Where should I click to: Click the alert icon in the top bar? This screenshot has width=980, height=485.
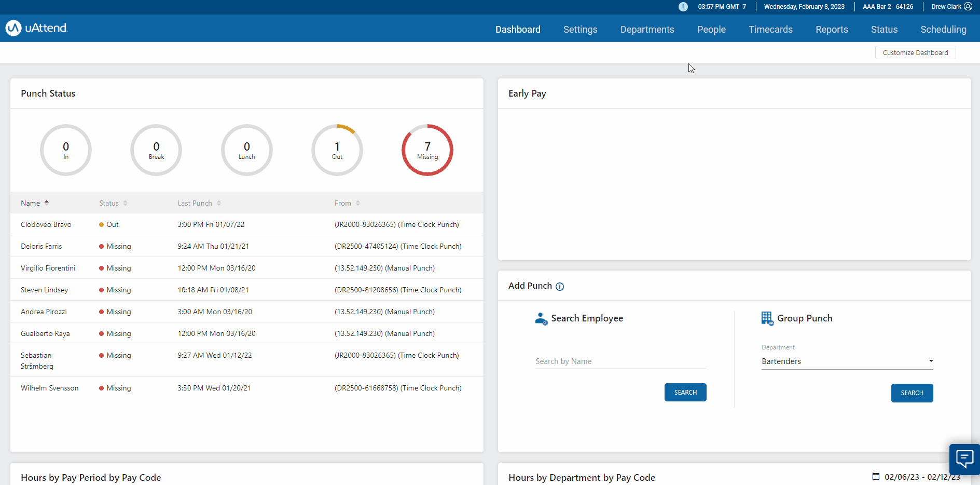[x=683, y=7]
